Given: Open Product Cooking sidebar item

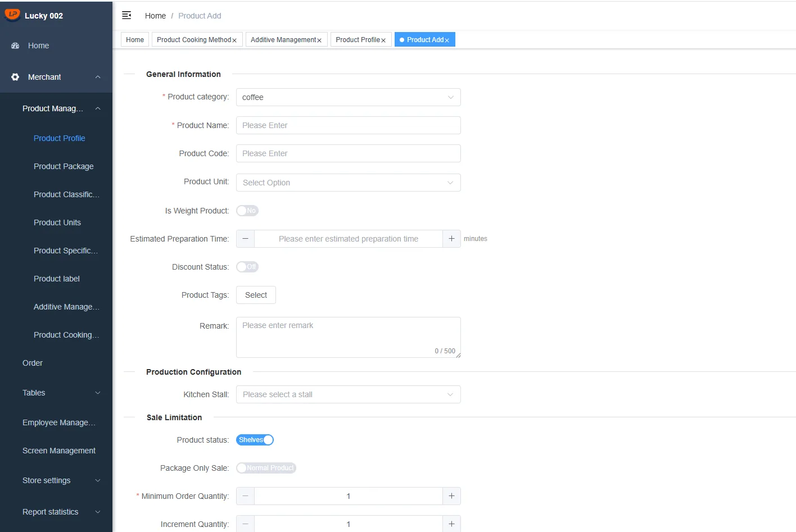Looking at the screenshot, I should pos(66,335).
